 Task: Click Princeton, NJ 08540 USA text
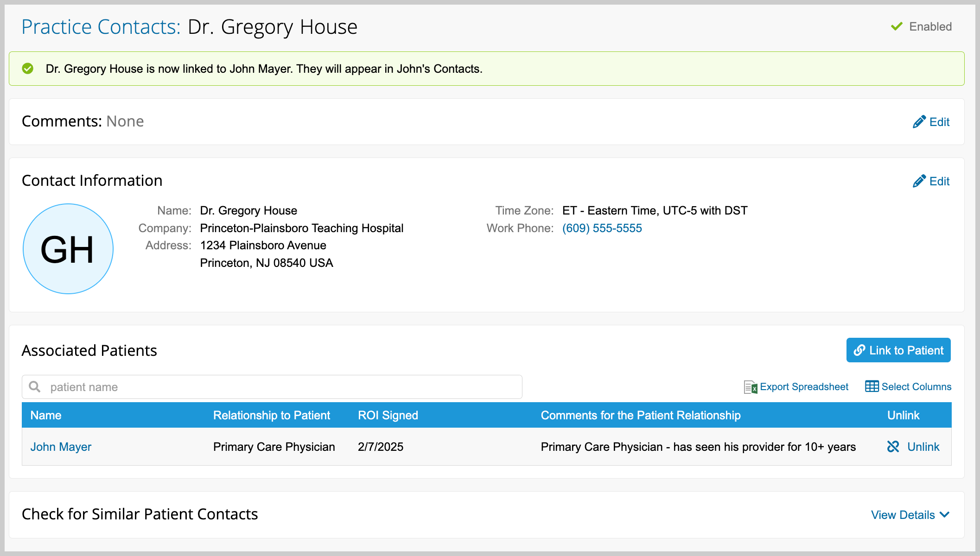point(267,263)
